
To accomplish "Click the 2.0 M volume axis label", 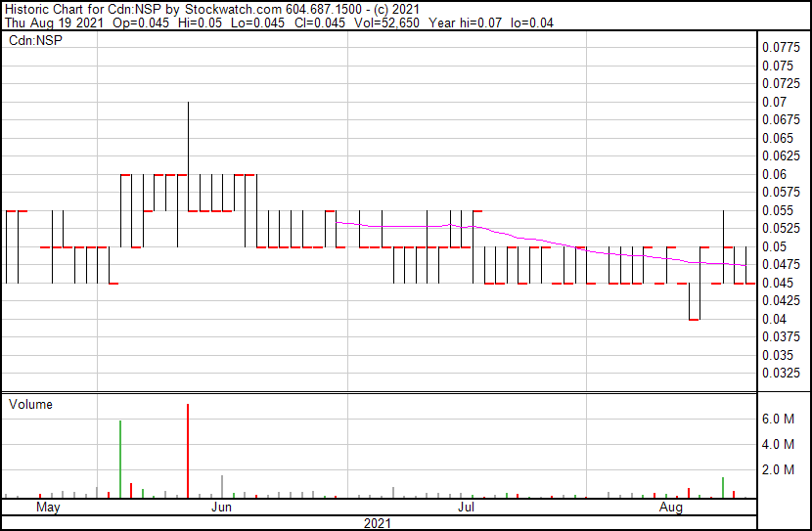I will [778, 469].
